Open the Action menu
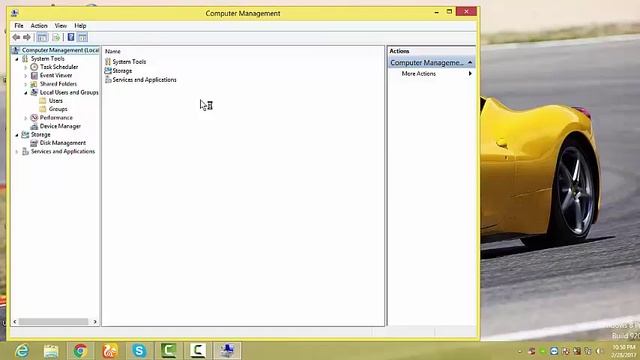640x360 pixels. pos(39,26)
